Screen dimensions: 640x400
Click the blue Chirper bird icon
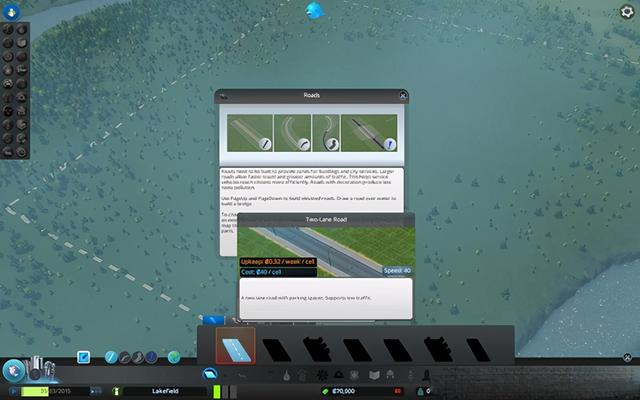[x=316, y=11]
